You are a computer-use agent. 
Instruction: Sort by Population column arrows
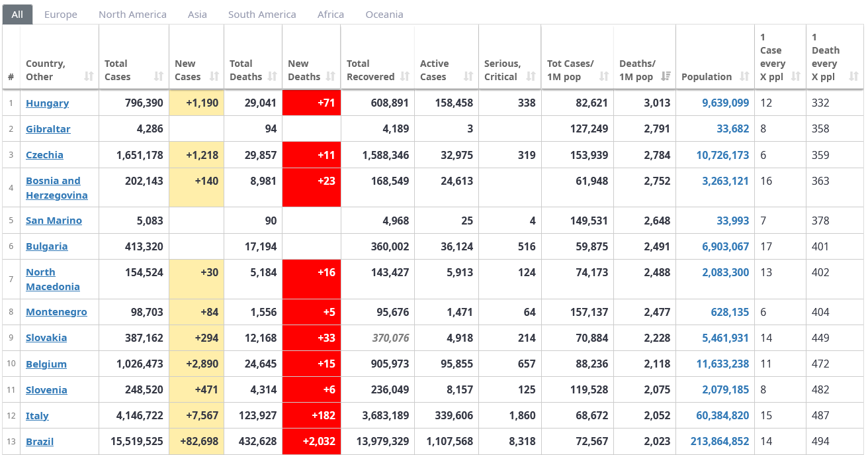pos(744,77)
